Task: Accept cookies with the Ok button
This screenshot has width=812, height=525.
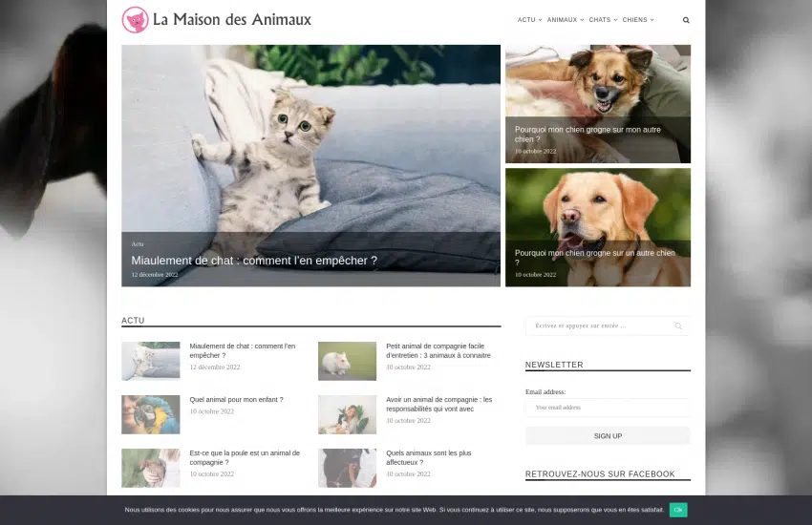Action: tap(678, 510)
